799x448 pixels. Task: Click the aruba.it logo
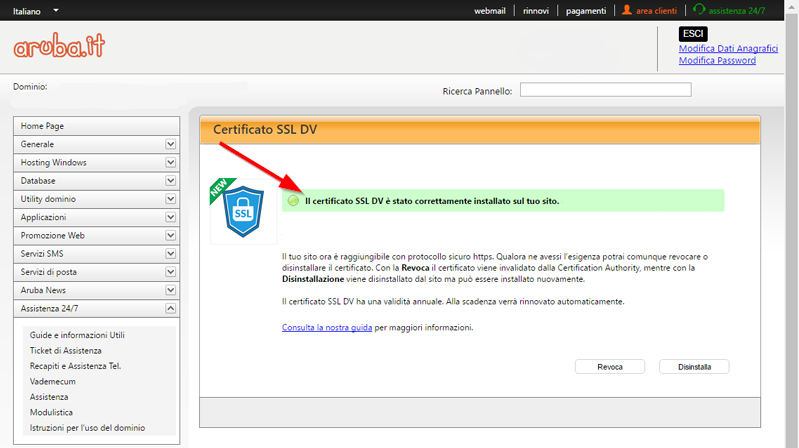pyautogui.click(x=59, y=46)
